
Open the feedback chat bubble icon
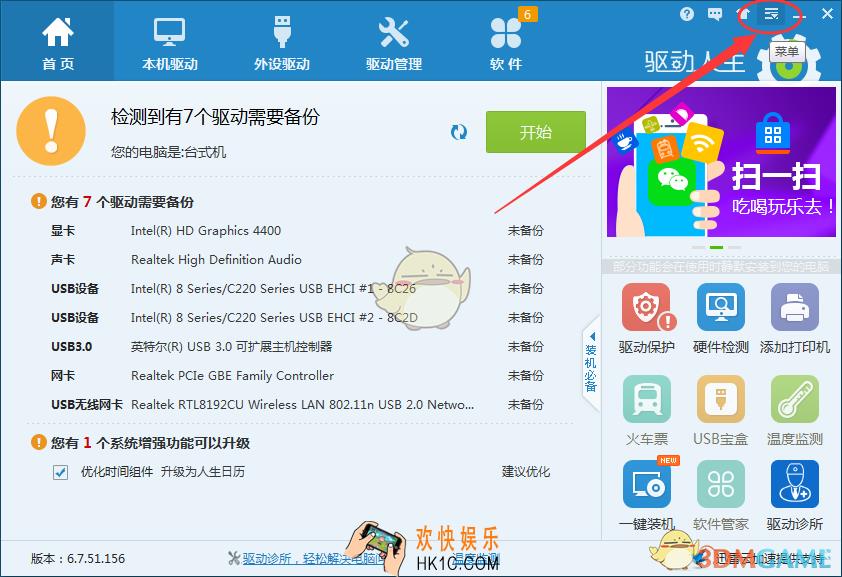[x=715, y=14]
